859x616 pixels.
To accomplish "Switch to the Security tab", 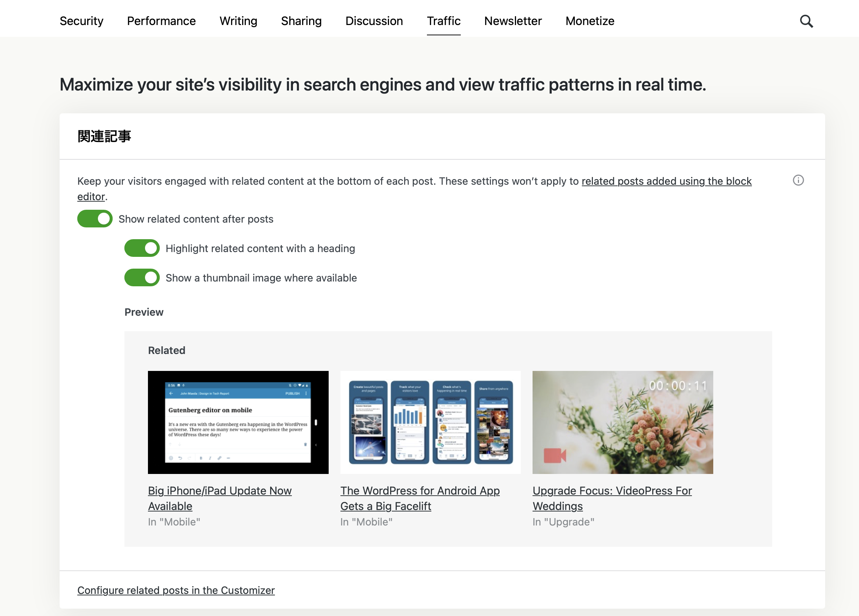I will click(x=81, y=21).
